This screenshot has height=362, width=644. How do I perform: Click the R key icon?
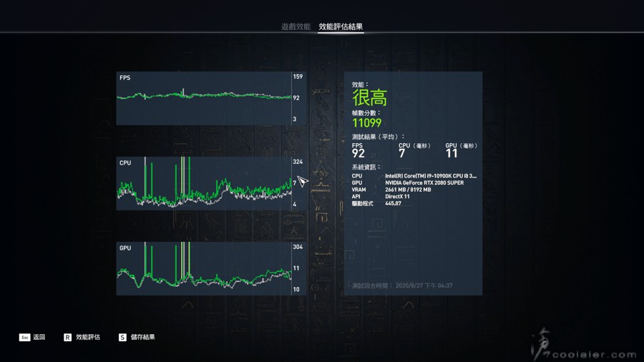[x=67, y=337]
